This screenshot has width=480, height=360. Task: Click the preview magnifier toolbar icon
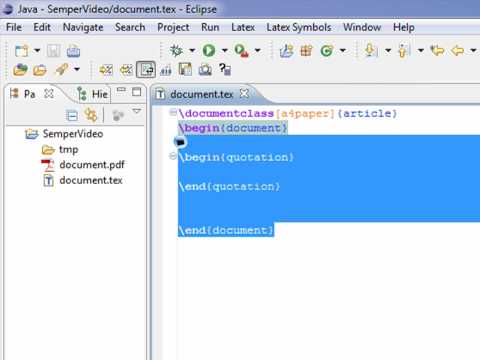[205, 70]
